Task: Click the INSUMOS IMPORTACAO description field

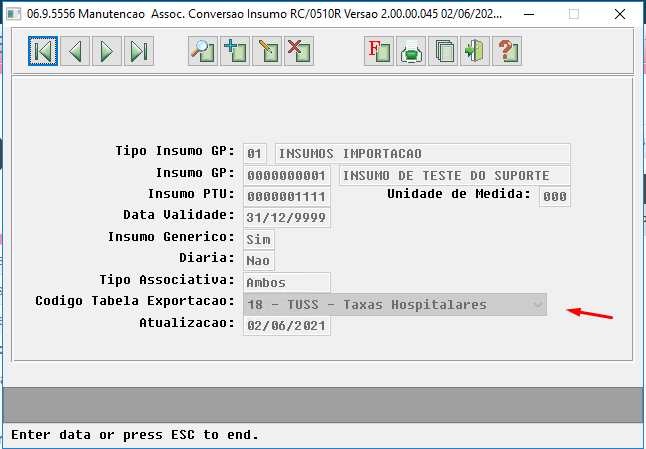Action: click(423, 154)
